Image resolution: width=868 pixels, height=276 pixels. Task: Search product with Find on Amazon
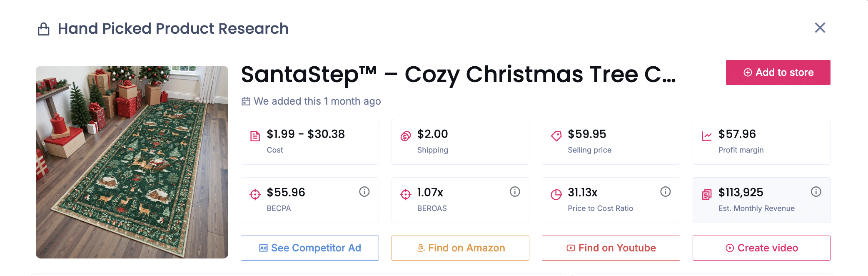click(460, 248)
